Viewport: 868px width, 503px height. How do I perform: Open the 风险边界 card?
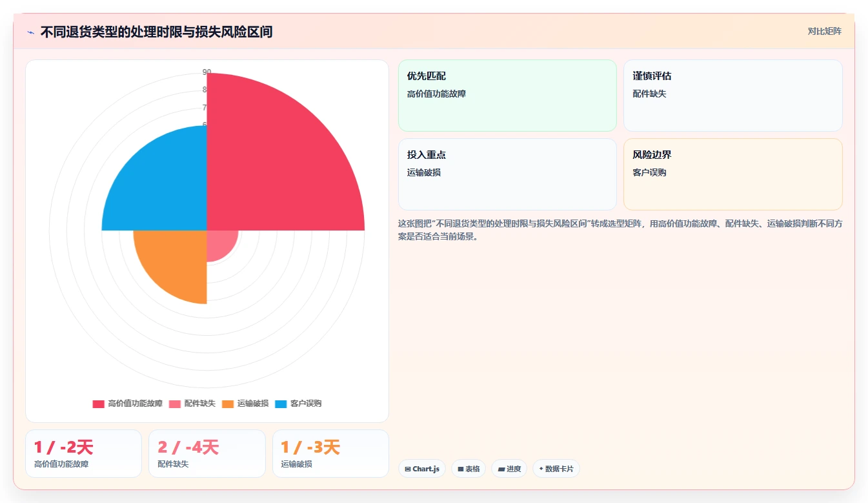[732, 174]
